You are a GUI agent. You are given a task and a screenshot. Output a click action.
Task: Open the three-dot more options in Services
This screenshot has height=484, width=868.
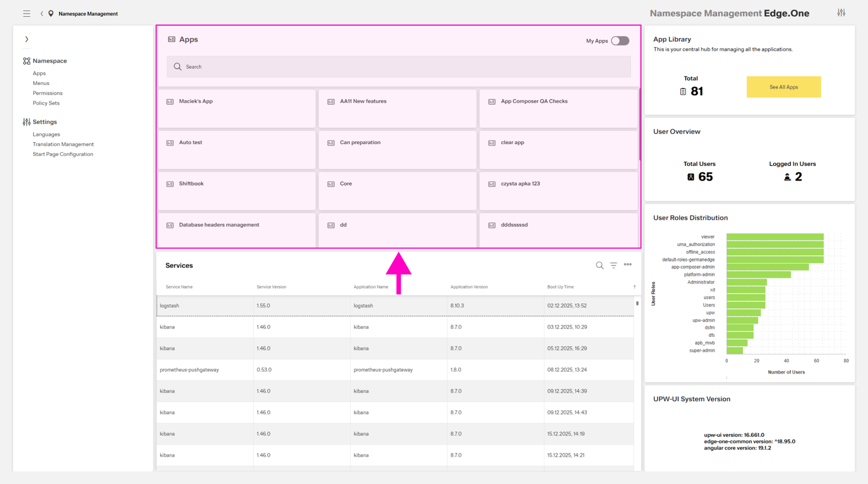pyautogui.click(x=627, y=265)
